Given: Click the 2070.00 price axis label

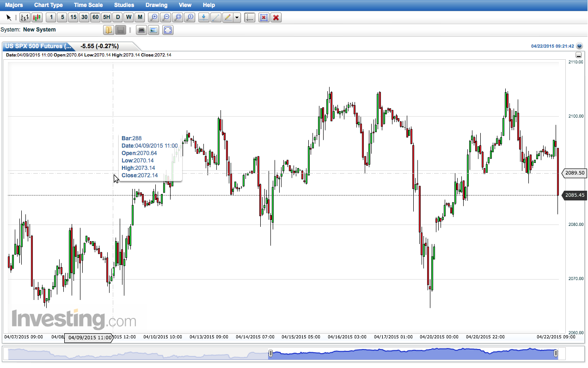Looking at the screenshot, I should point(576,279).
